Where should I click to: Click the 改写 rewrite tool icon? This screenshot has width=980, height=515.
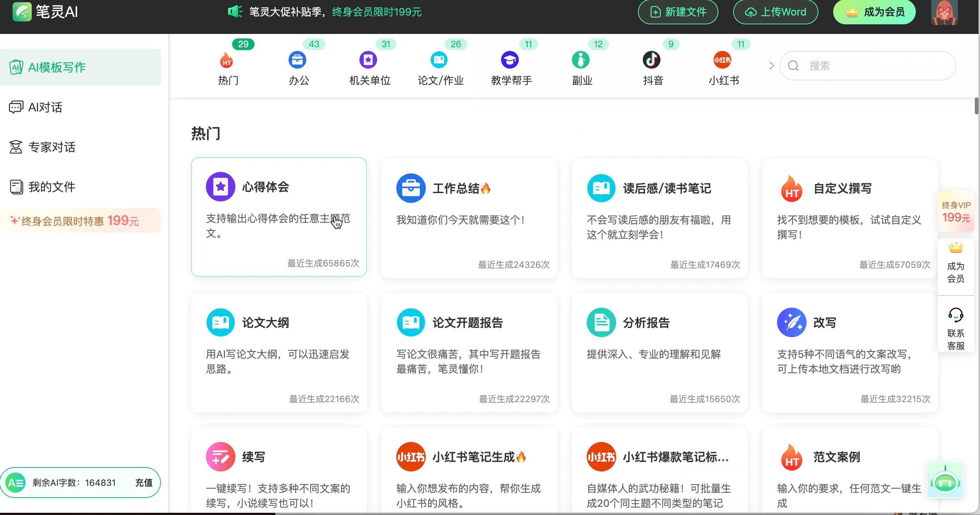(x=792, y=322)
